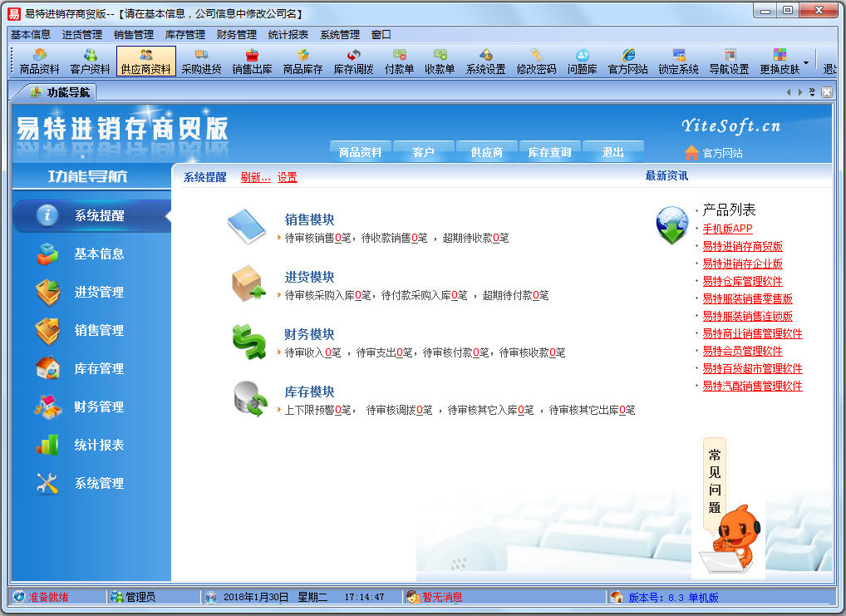Open 修改密码 toolbar icon
This screenshot has width=846, height=616.
(536, 61)
